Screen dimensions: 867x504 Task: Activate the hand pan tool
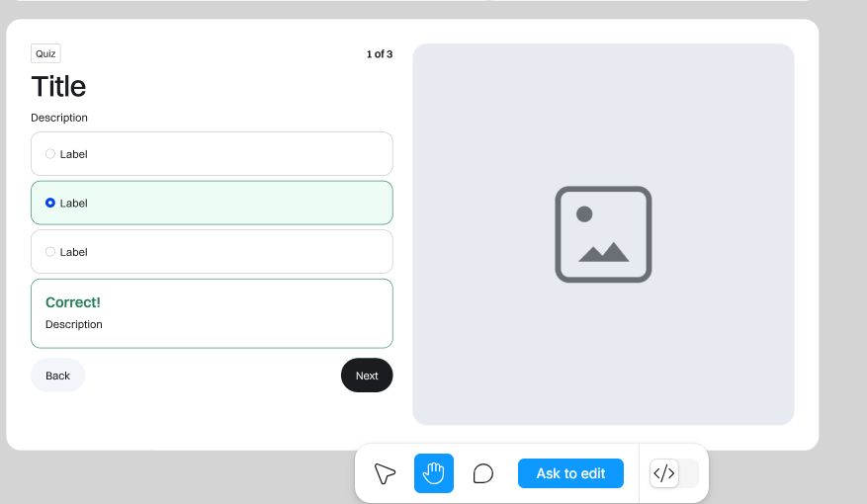pos(433,473)
